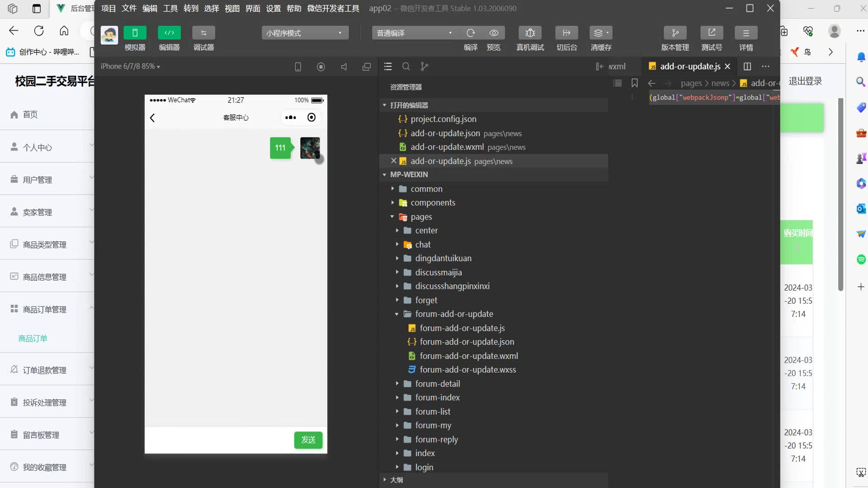Image resolution: width=868 pixels, height=488 pixels.
Task: Open the source control branch icon
Action: (424, 67)
